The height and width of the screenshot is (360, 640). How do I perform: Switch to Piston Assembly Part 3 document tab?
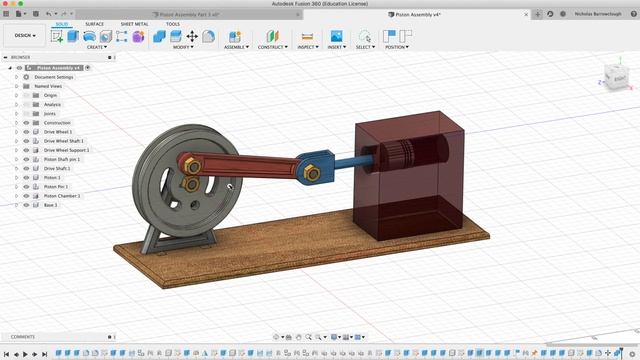click(x=189, y=14)
